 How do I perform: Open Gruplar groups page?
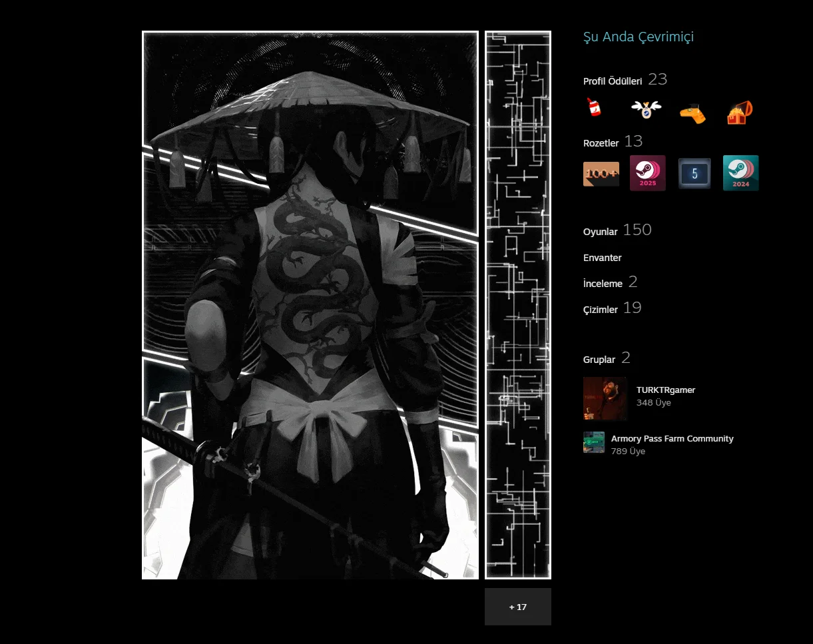(x=599, y=360)
